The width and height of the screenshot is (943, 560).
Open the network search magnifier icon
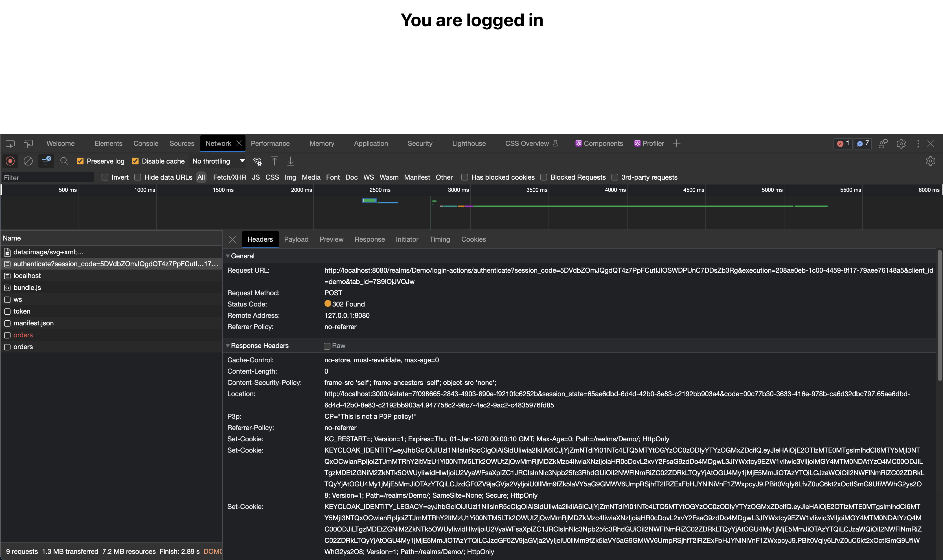[64, 161]
